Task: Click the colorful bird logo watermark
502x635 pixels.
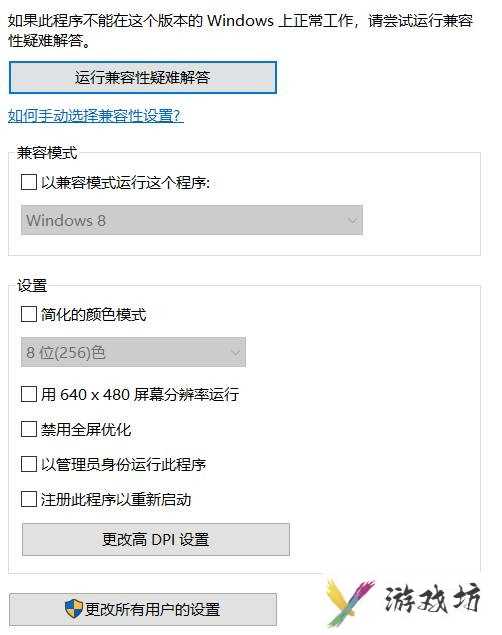Action: tap(349, 603)
